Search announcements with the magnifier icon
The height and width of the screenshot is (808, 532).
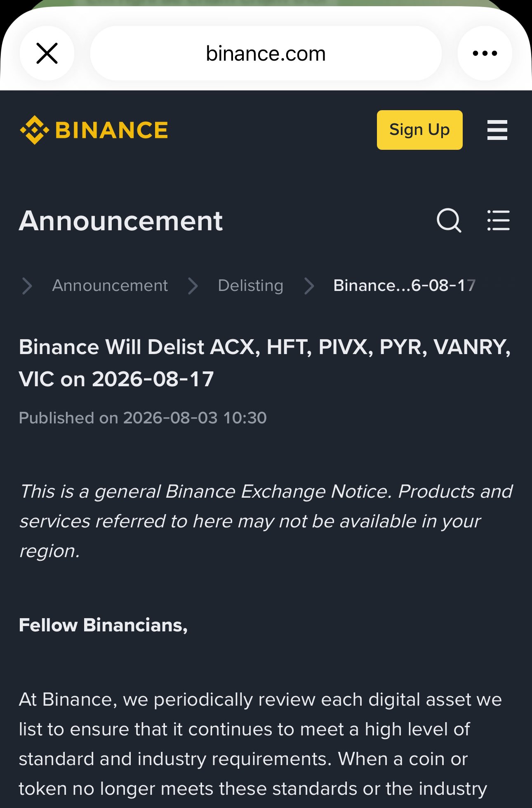coord(449,220)
